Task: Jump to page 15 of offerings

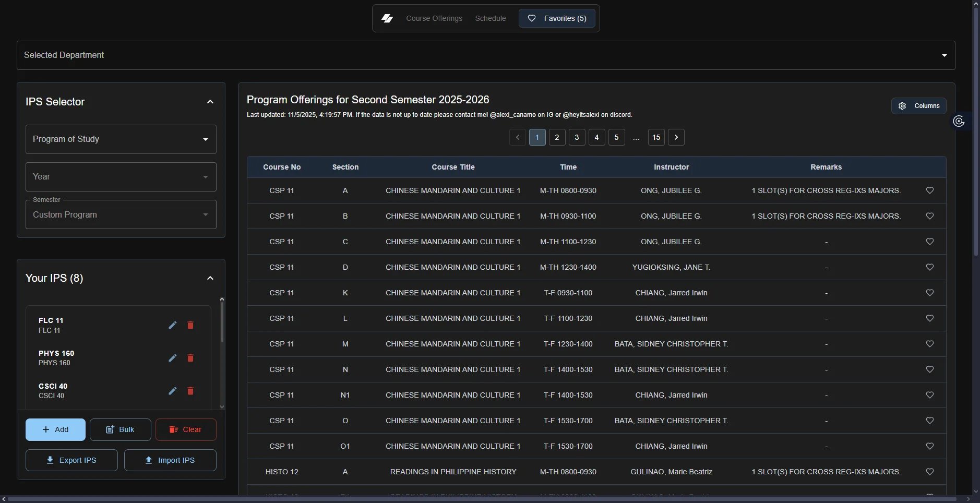Action: click(x=656, y=137)
